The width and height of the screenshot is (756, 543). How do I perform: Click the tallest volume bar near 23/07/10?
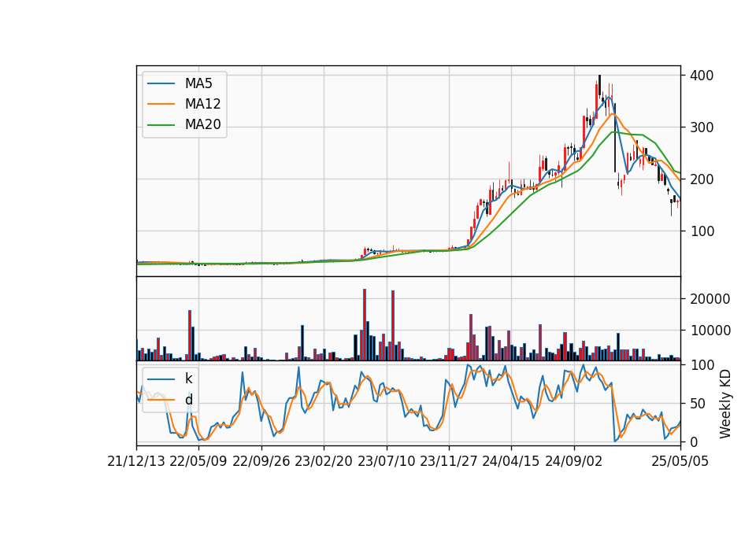point(393,326)
